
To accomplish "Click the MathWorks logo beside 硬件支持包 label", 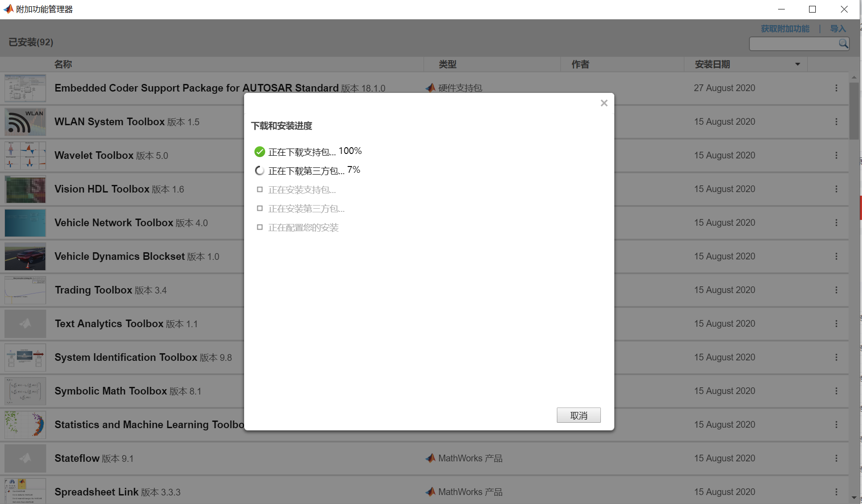I will coord(430,88).
